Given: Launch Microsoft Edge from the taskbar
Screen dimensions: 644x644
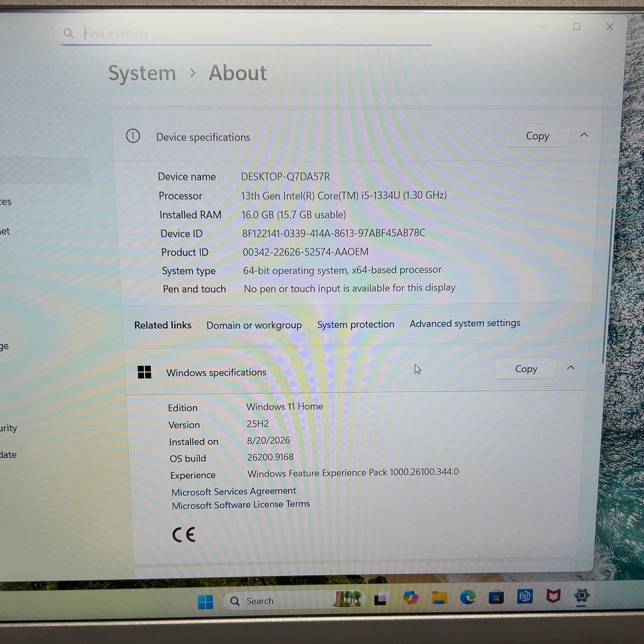Looking at the screenshot, I should [x=467, y=597].
